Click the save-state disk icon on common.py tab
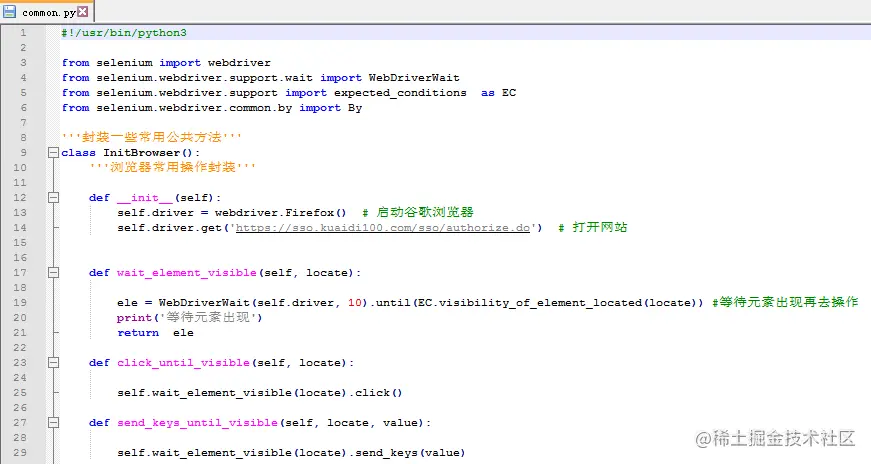 pos(9,11)
